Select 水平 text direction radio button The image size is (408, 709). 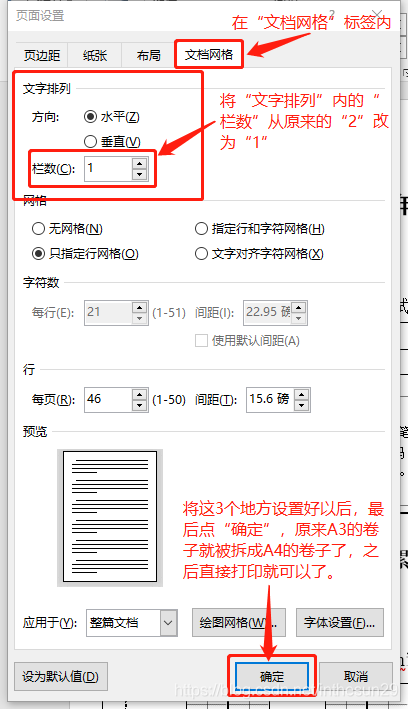[x=112, y=117]
